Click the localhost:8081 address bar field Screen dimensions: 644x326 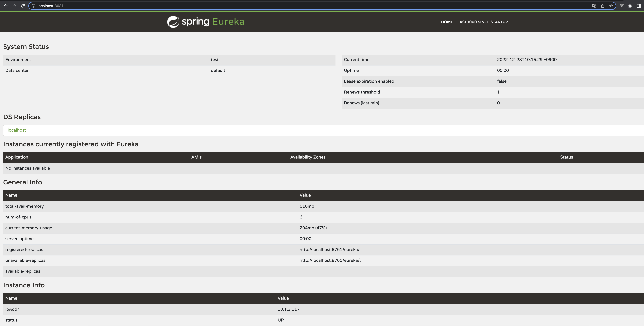300,6
